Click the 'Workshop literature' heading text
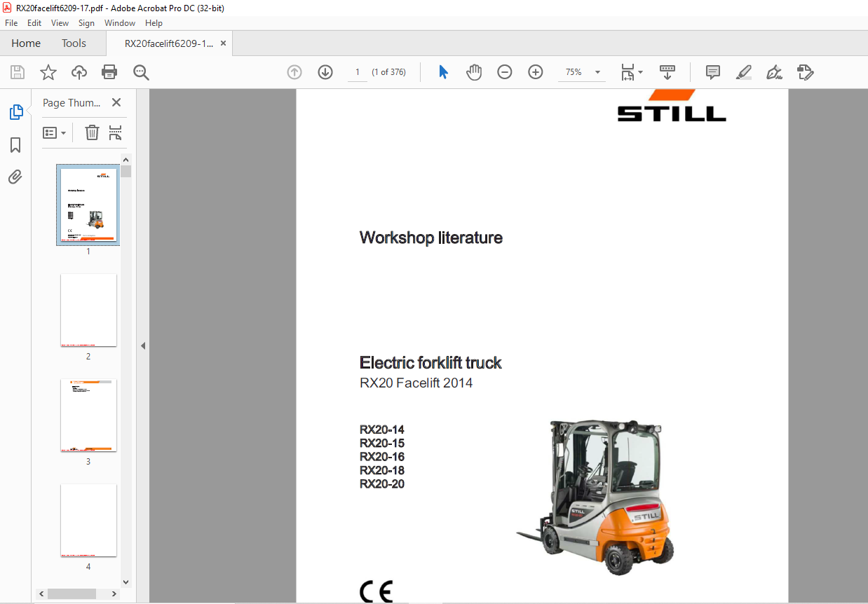The height and width of the screenshot is (604, 868). (x=431, y=238)
